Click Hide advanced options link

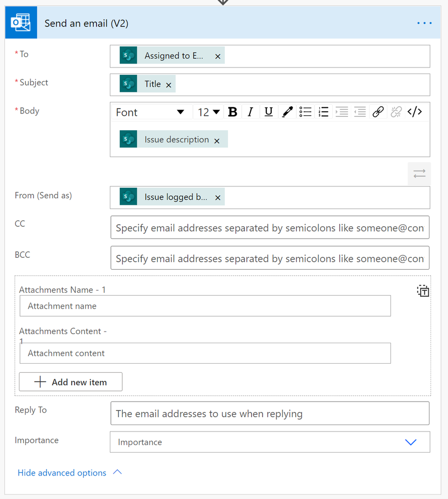point(62,473)
